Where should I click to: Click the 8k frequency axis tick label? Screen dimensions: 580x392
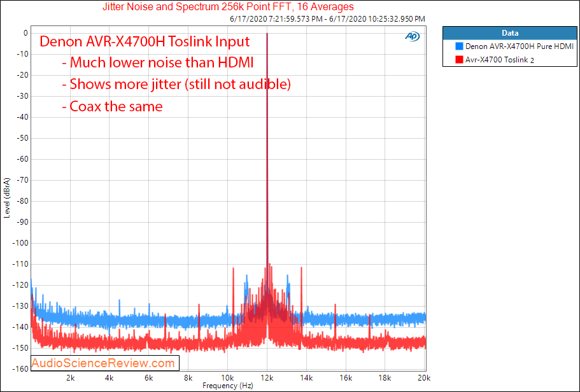click(188, 378)
